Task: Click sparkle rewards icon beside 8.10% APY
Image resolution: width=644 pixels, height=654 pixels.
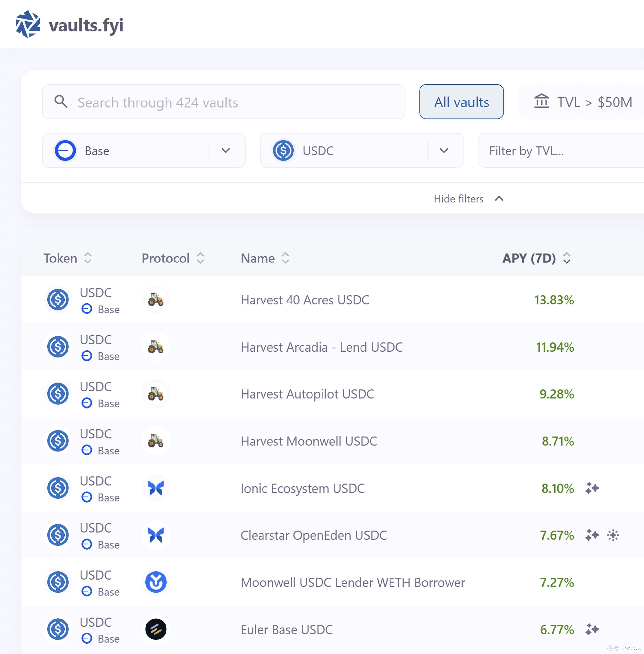Action: (x=592, y=488)
